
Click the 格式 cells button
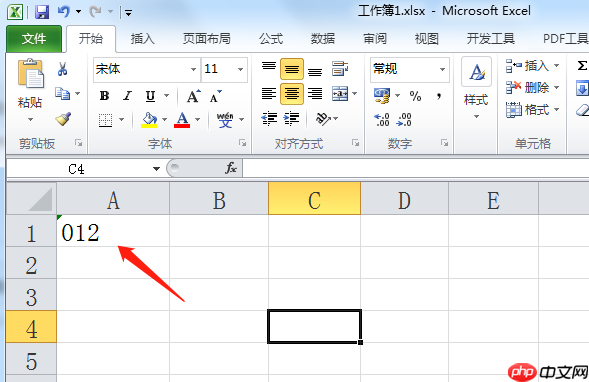click(x=533, y=110)
